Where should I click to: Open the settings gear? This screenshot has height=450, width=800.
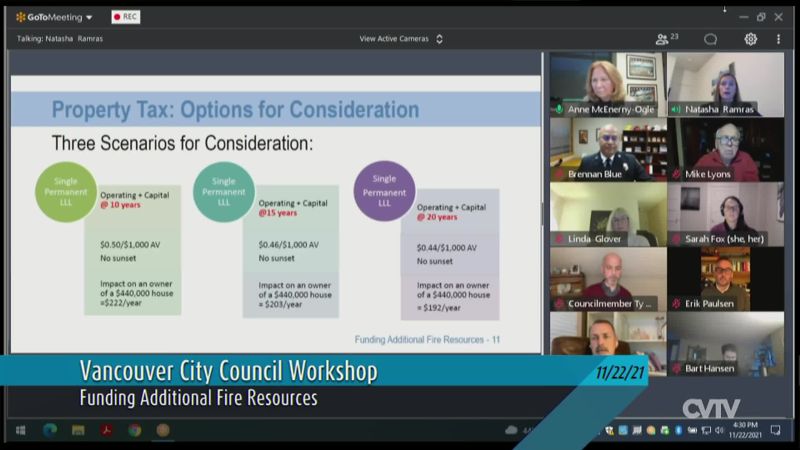click(750, 39)
